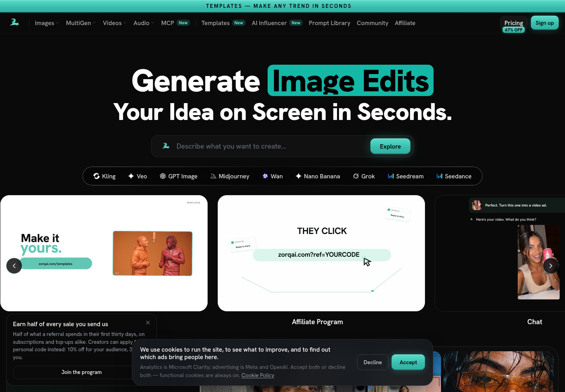Open the Affiliate nav link
The image size is (565, 392).
tap(405, 23)
